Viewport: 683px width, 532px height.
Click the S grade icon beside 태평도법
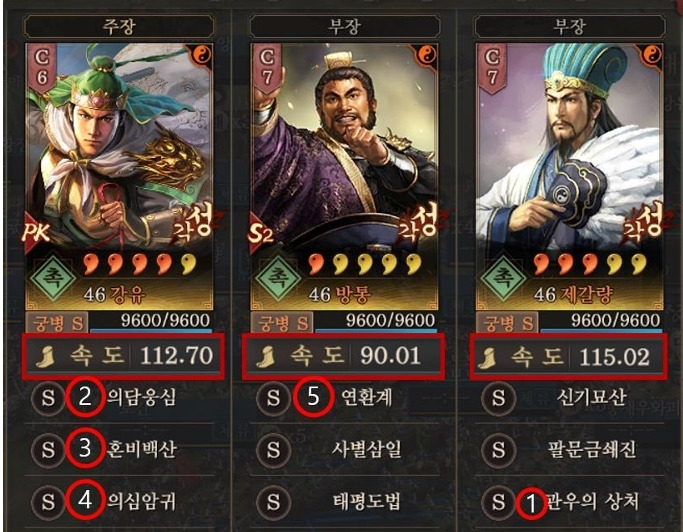point(273,502)
